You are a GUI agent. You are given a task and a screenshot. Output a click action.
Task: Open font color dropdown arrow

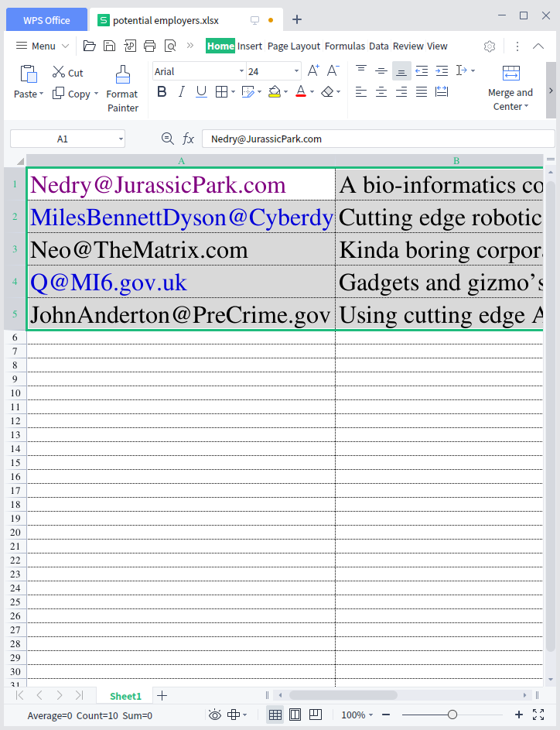(x=312, y=91)
